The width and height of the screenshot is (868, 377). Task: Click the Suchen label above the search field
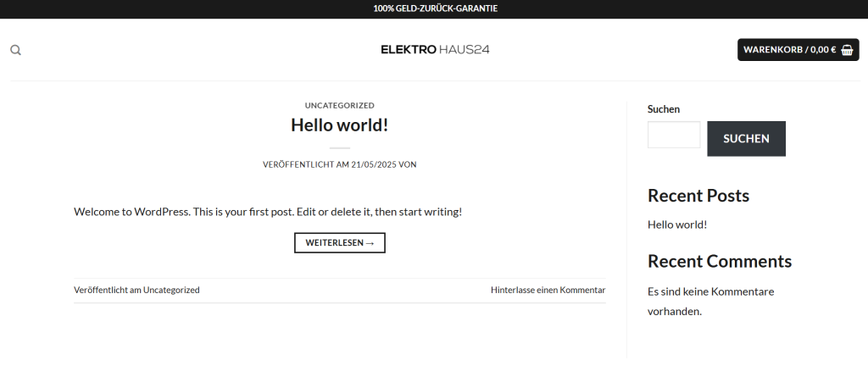(x=664, y=109)
